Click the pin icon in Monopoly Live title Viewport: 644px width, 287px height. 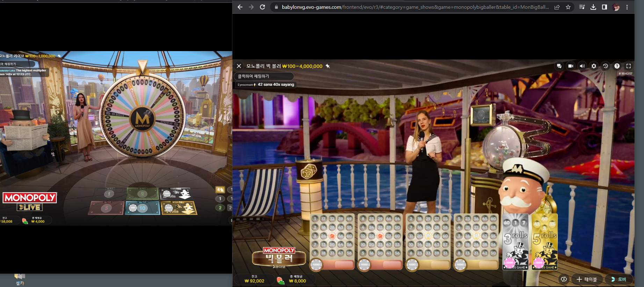[59, 56]
